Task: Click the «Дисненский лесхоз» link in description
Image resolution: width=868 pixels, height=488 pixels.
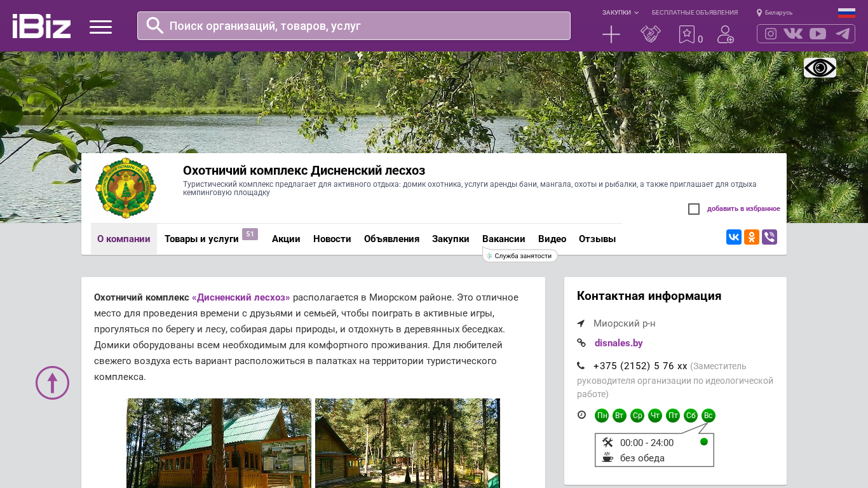Action: (241, 297)
